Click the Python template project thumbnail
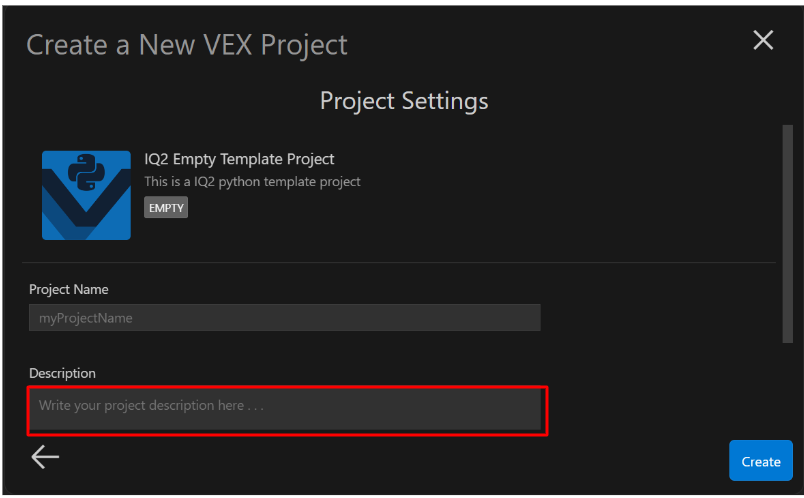This screenshot has width=804, height=498. (x=86, y=195)
